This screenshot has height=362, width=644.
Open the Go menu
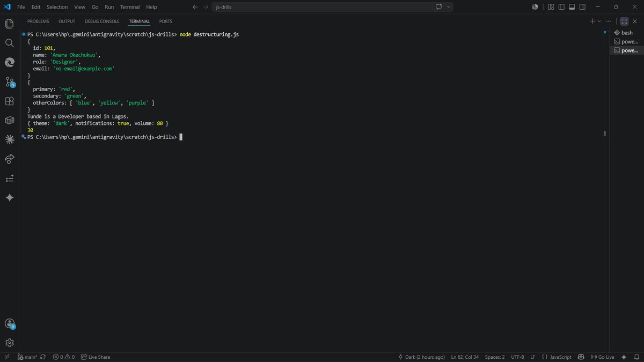click(x=95, y=7)
